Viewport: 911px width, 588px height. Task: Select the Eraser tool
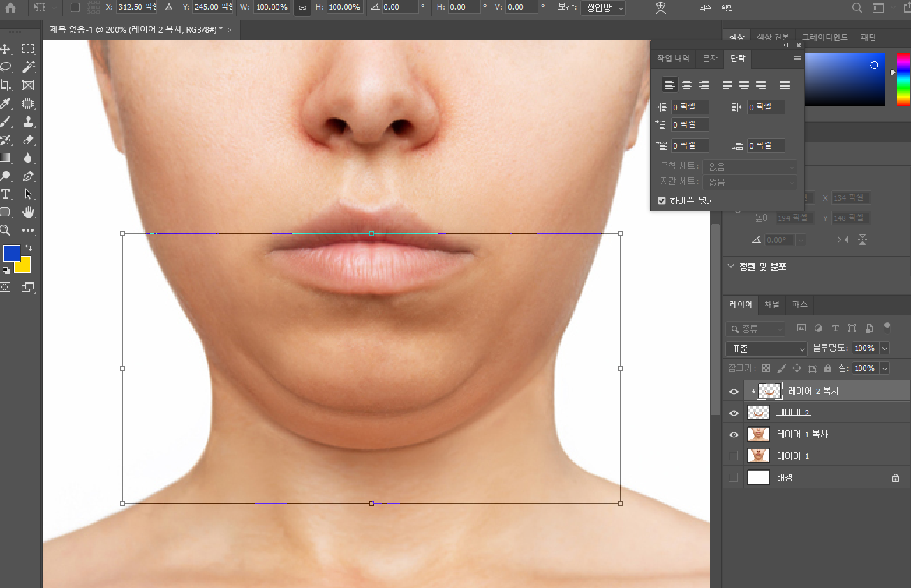28,140
